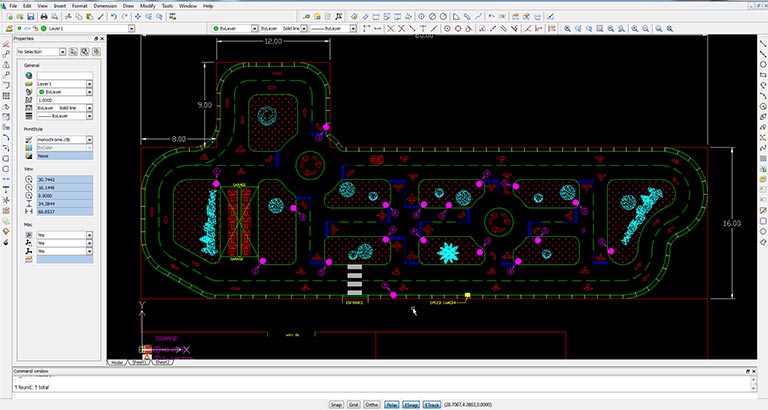Open the Window menu
Screen dimensions: 768x410
tap(188, 6)
